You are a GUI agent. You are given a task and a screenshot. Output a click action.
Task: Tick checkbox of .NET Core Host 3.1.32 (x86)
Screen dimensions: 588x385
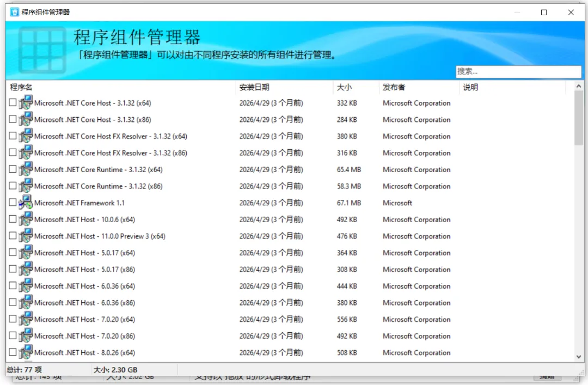click(13, 119)
